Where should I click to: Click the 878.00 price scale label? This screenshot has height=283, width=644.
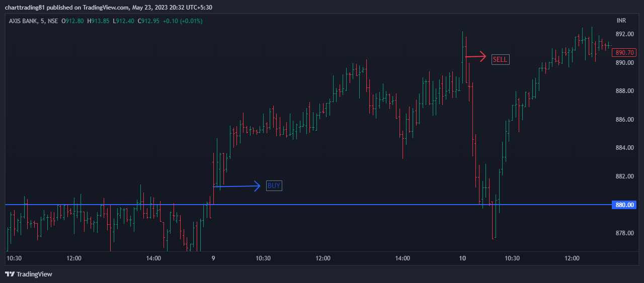point(624,233)
